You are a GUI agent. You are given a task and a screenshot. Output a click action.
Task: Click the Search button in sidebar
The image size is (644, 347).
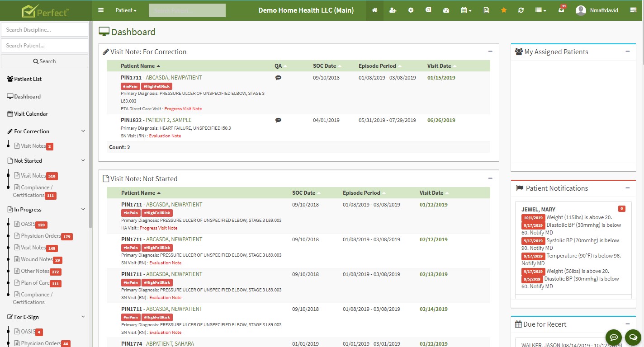(x=44, y=61)
